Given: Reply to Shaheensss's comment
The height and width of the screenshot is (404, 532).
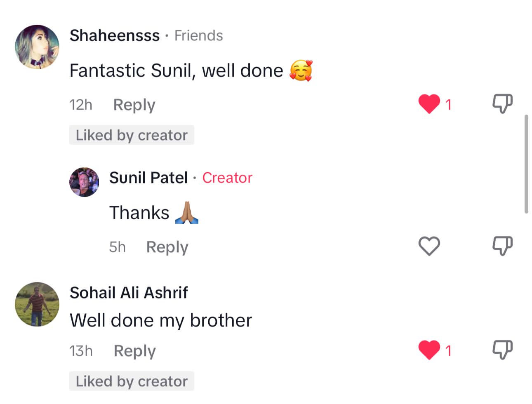Looking at the screenshot, I should 134,105.
